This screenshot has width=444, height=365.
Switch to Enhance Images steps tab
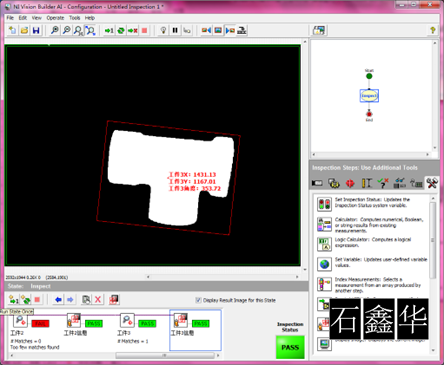tap(333, 183)
